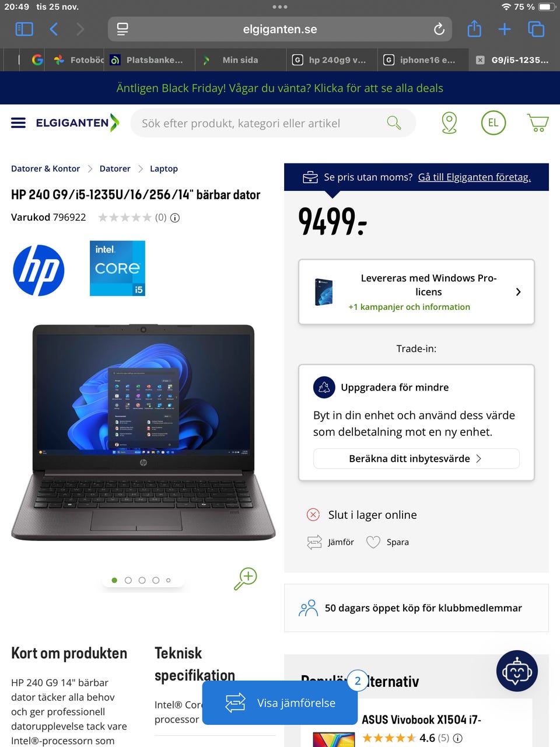
Task: Expand Beräkna ditt inbytesvärde
Action: click(x=416, y=459)
